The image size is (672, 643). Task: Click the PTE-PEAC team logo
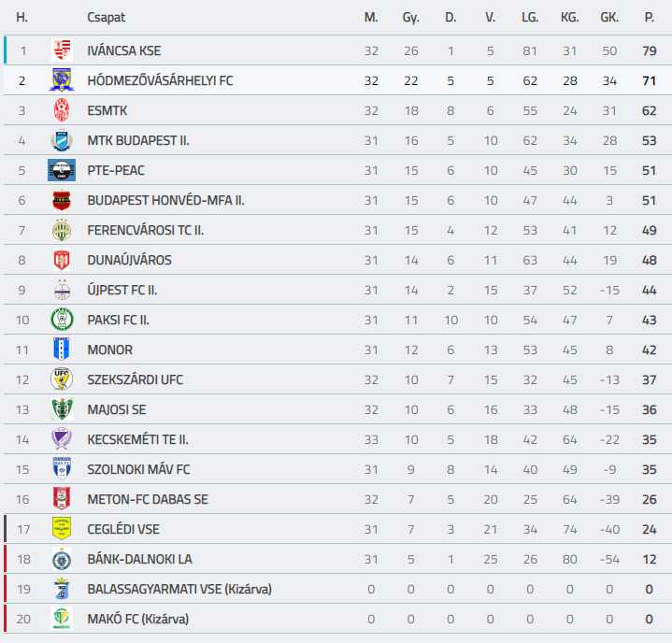click(62, 170)
